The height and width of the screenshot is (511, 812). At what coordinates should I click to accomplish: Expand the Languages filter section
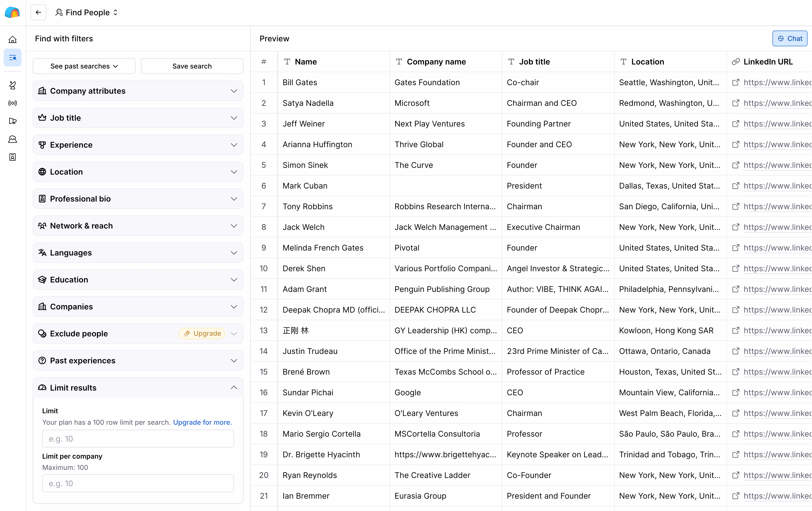point(138,253)
